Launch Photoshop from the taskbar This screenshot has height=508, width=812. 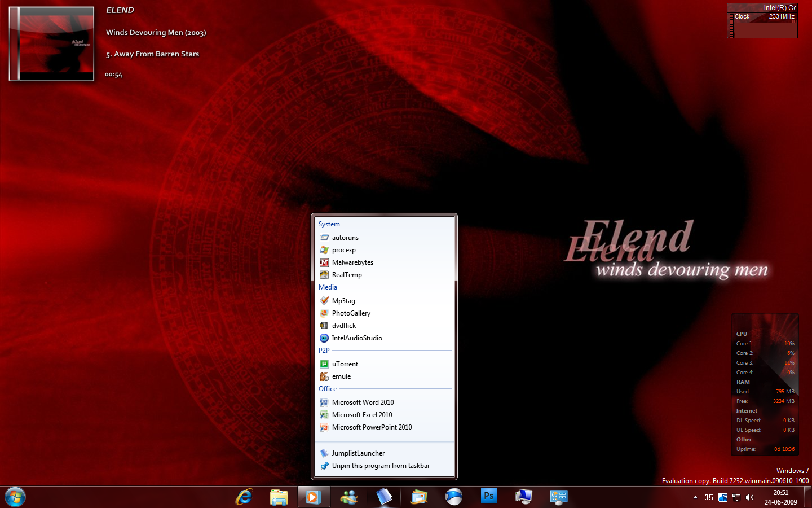[x=488, y=497]
